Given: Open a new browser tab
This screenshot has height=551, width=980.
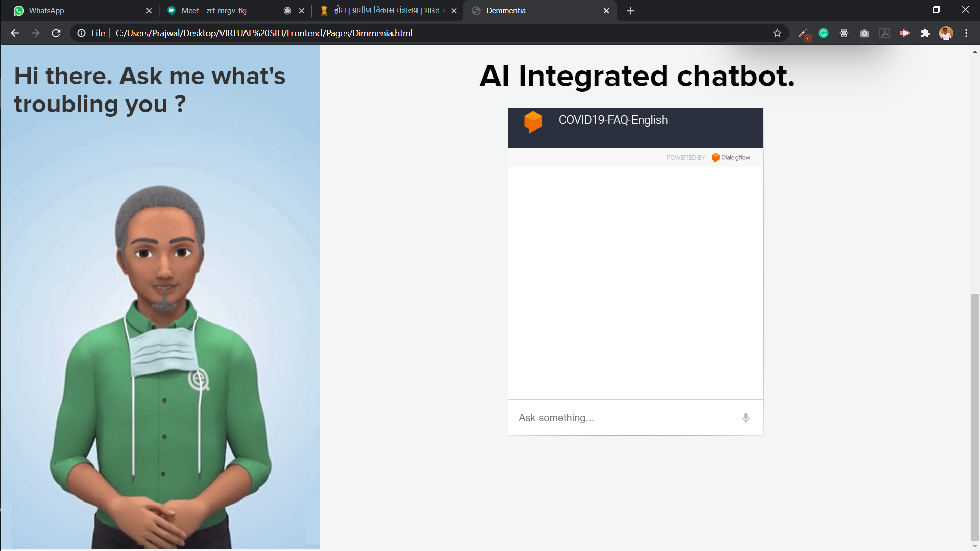Looking at the screenshot, I should coord(631,11).
